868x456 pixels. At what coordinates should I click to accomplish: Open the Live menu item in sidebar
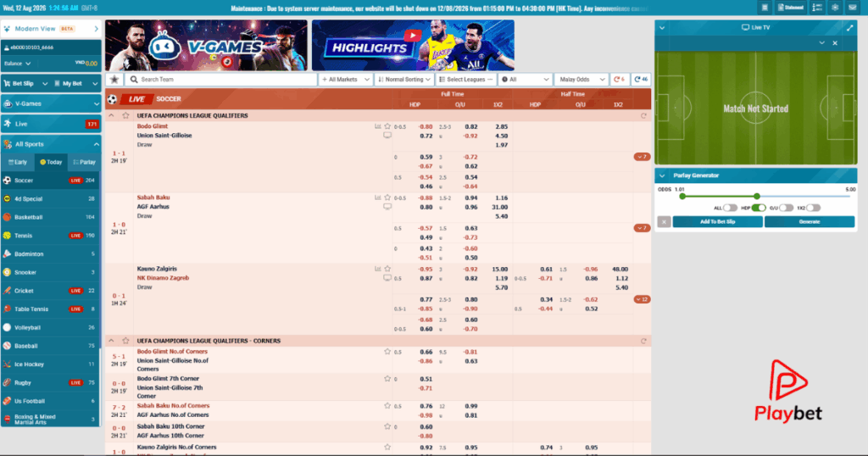click(x=51, y=124)
